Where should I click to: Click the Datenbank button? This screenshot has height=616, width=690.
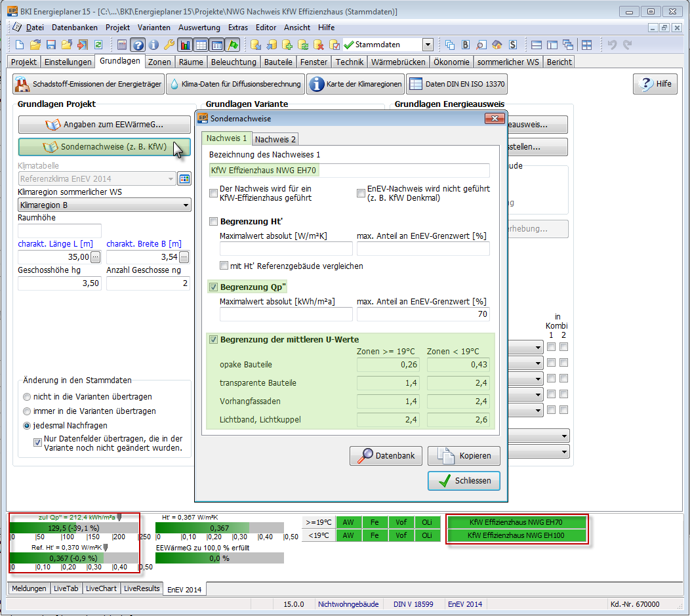pos(386,456)
